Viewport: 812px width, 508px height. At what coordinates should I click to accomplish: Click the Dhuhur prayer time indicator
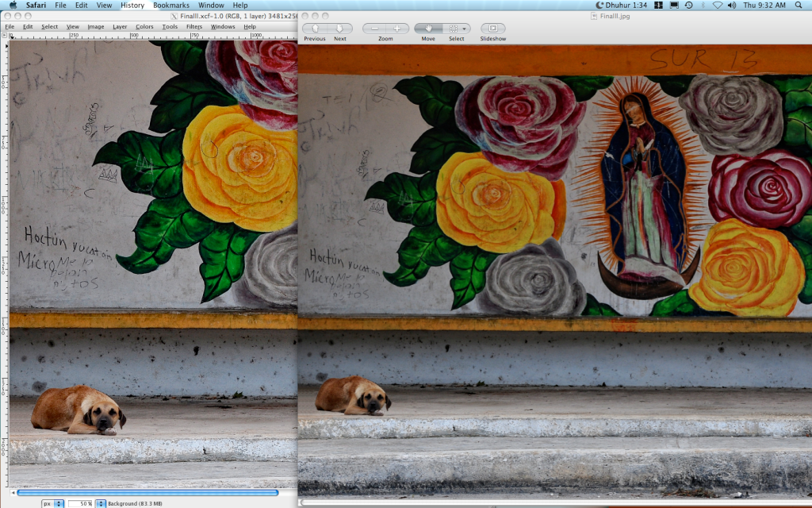click(622, 6)
